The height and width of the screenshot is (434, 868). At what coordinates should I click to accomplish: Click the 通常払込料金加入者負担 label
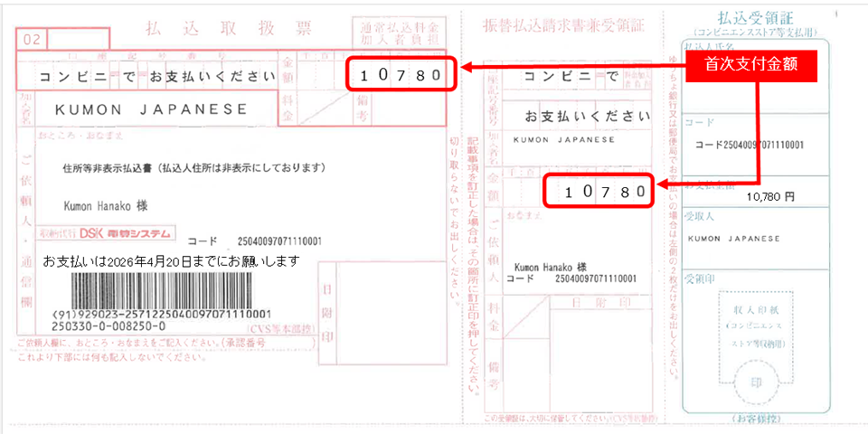pos(399,33)
